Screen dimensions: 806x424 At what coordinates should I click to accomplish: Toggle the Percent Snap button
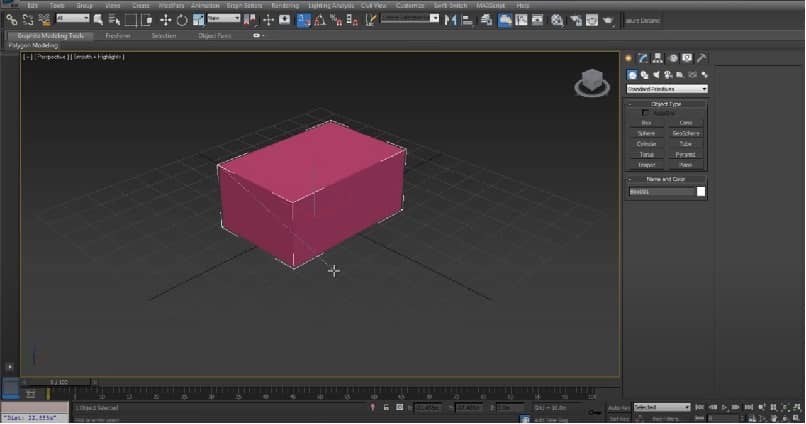coord(336,20)
